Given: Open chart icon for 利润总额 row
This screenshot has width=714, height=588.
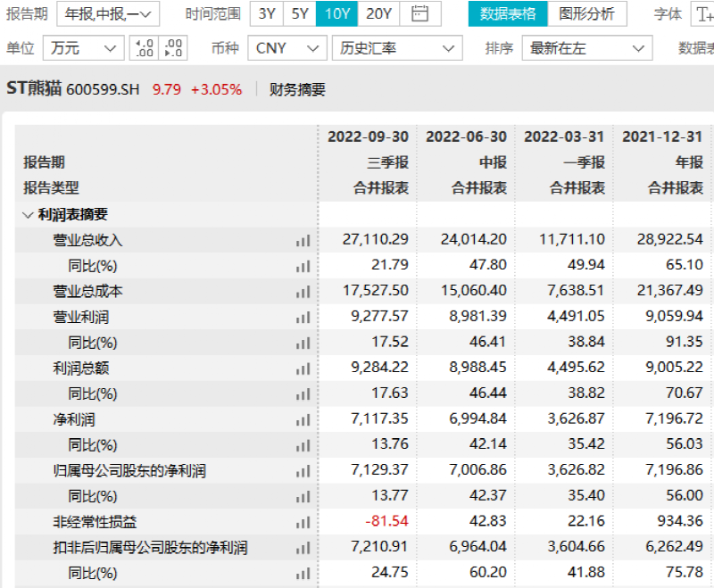Looking at the screenshot, I should [x=303, y=369].
